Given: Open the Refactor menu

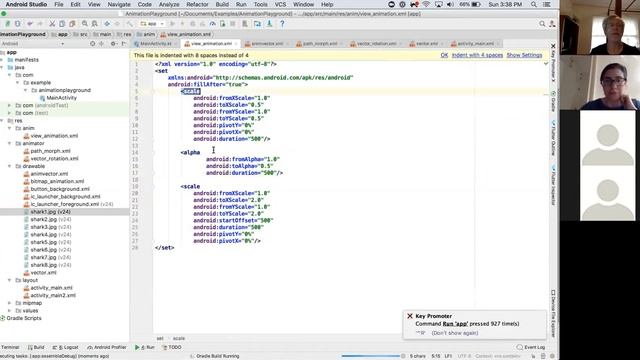Looking at the screenshot, I should point(197,4).
